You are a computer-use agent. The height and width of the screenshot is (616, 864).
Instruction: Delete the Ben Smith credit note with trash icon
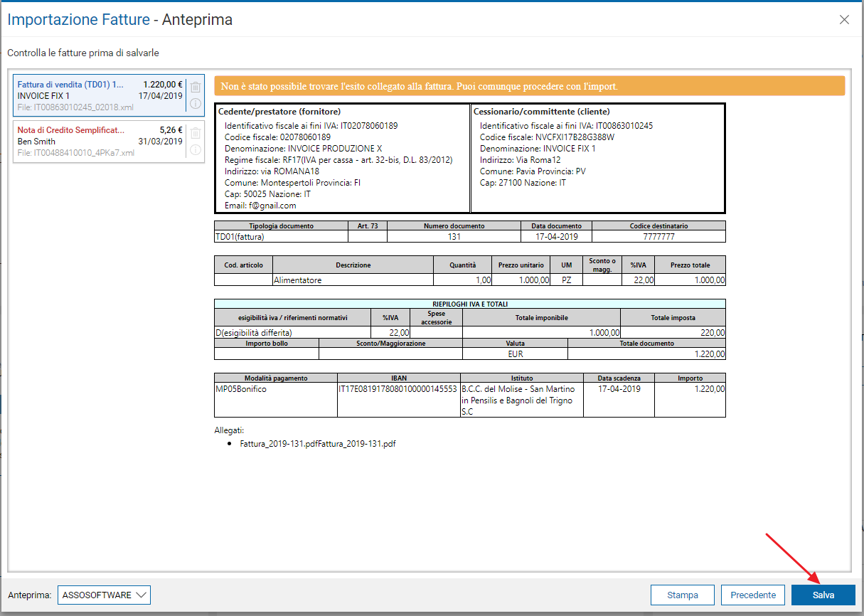[196, 134]
